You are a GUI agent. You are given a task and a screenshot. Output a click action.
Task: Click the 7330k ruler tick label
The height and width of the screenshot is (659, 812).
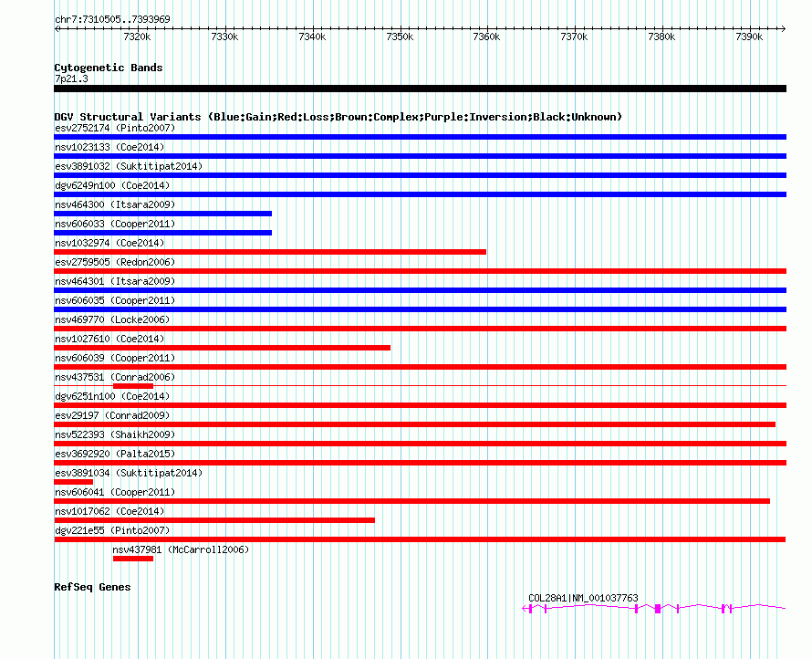pyautogui.click(x=224, y=37)
